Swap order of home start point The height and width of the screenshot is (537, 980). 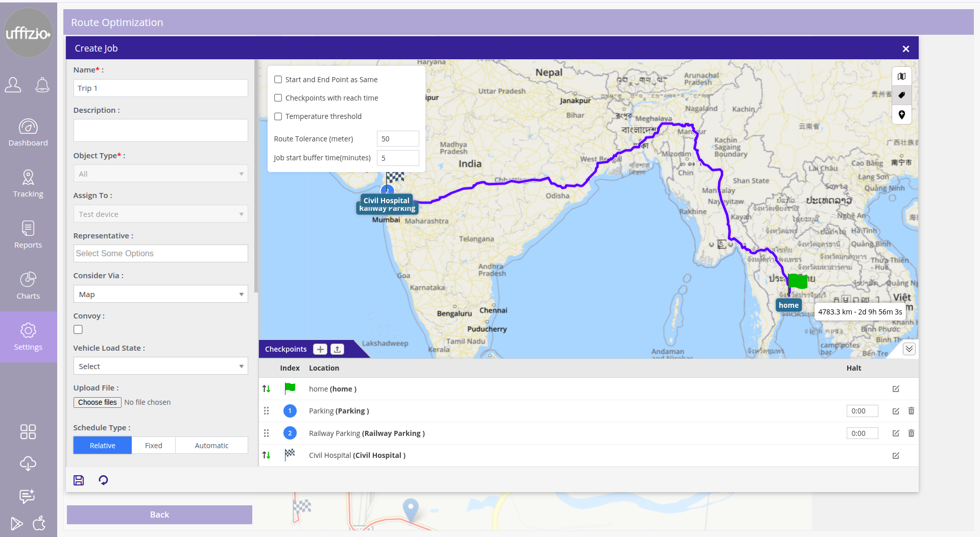266,389
